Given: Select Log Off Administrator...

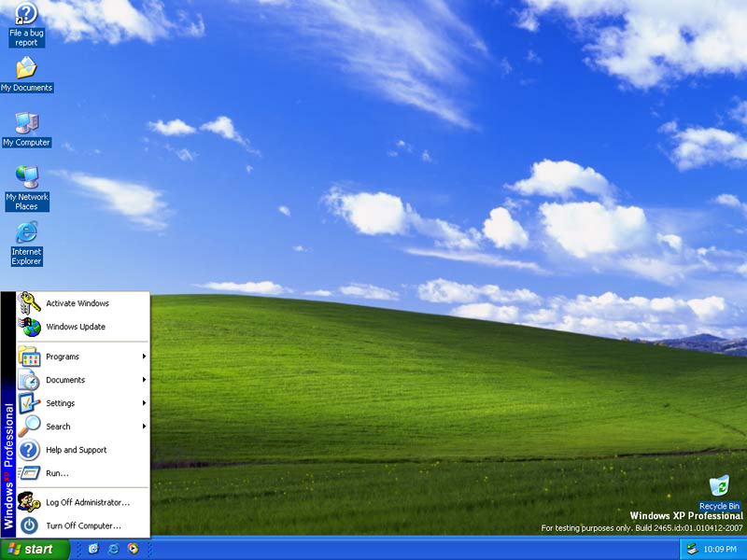Looking at the screenshot, I should coord(83,502).
